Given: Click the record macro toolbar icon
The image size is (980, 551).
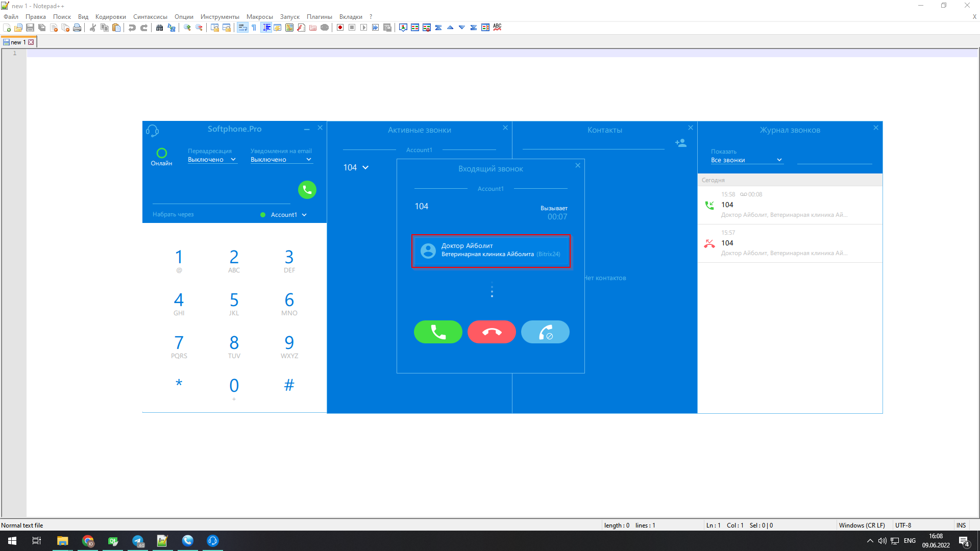Looking at the screenshot, I should click(x=340, y=28).
